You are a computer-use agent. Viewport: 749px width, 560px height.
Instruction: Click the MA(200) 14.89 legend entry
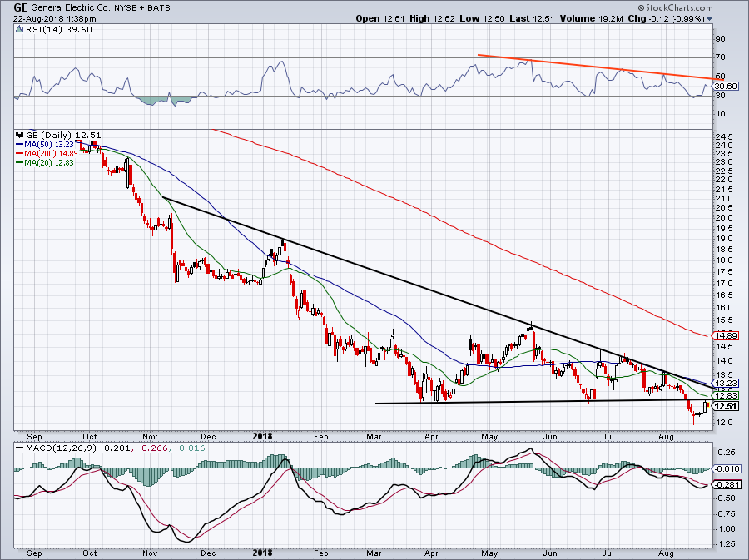[51, 154]
